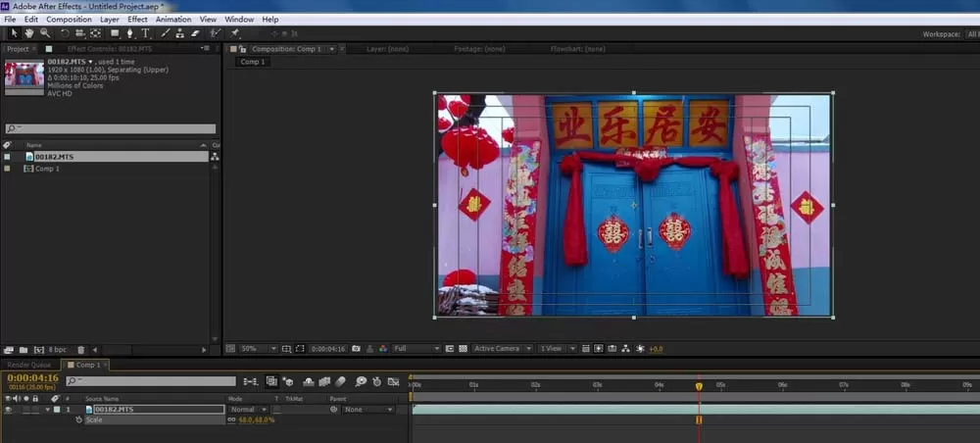Select the Eraser tool
Screen dimensions: 980x443
194,33
